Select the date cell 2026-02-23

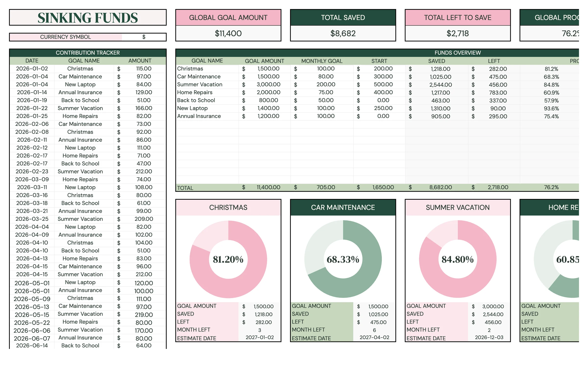coord(32,171)
